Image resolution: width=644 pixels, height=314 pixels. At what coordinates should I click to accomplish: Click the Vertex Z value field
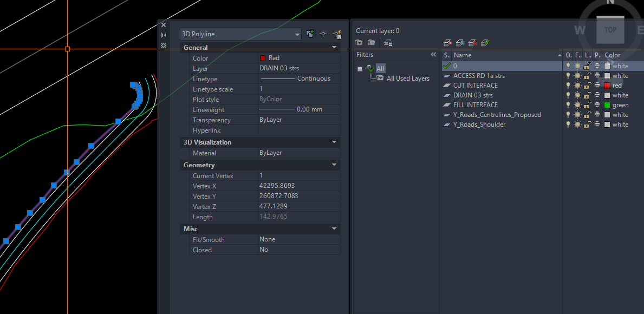pyautogui.click(x=298, y=207)
